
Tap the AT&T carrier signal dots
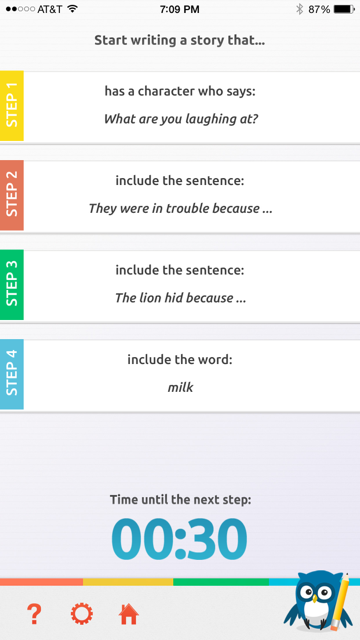click(x=20, y=9)
